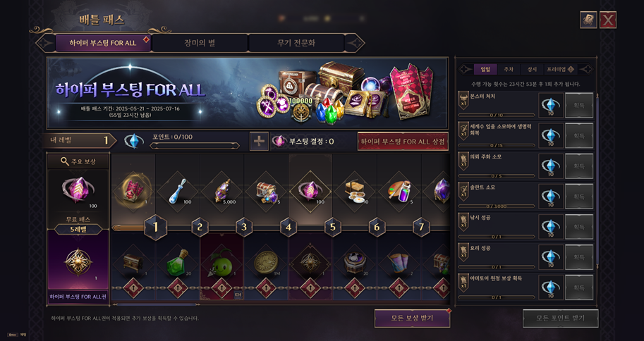644x341 pixels.
Task: Click the treasure chest reward at level 4
Action: [x=266, y=191]
